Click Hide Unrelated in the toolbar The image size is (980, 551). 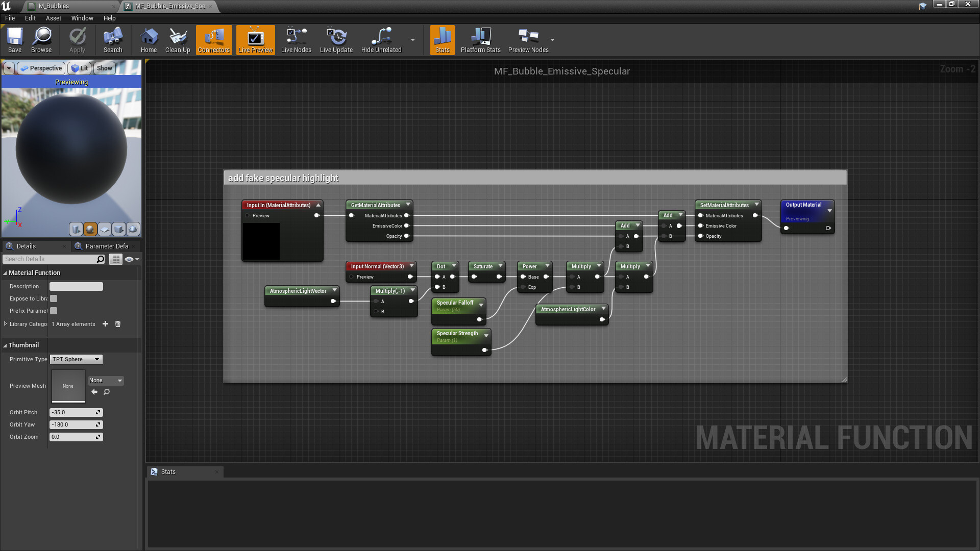381,40
